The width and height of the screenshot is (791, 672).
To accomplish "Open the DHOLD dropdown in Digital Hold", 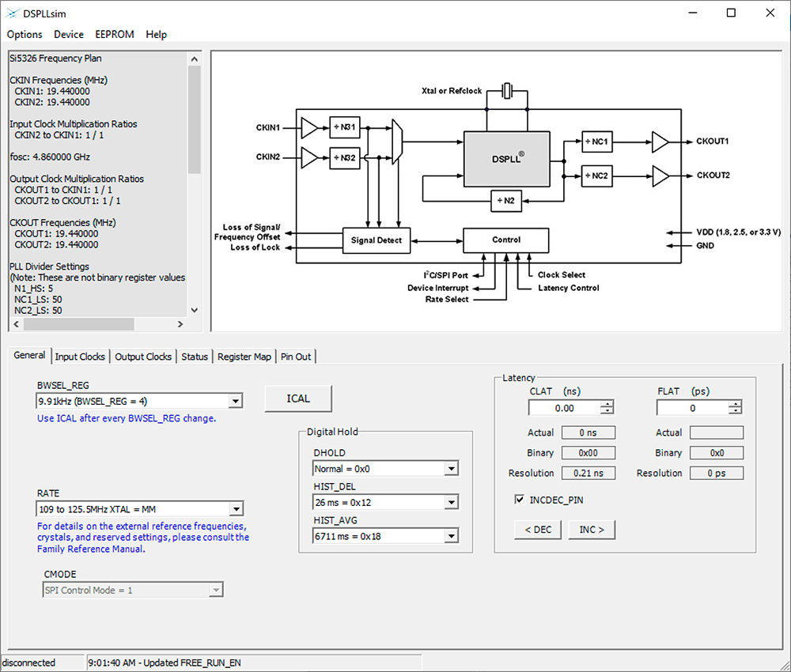I will 451,468.
